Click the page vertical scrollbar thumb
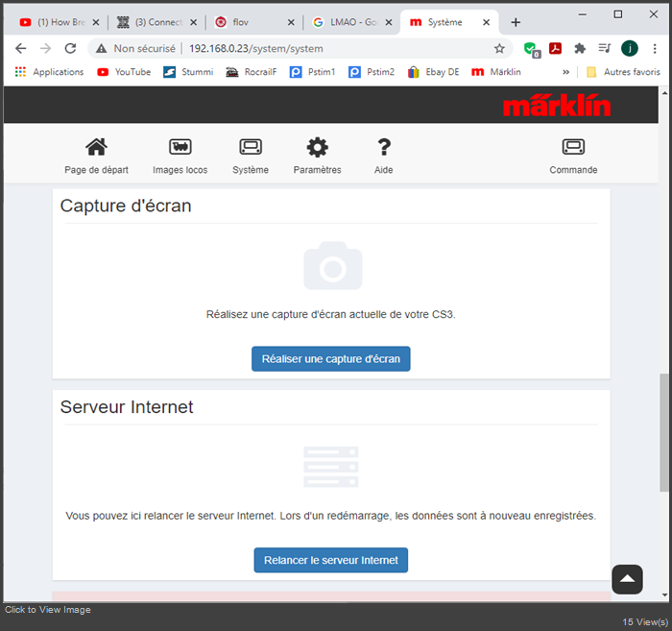 click(664, 432)
